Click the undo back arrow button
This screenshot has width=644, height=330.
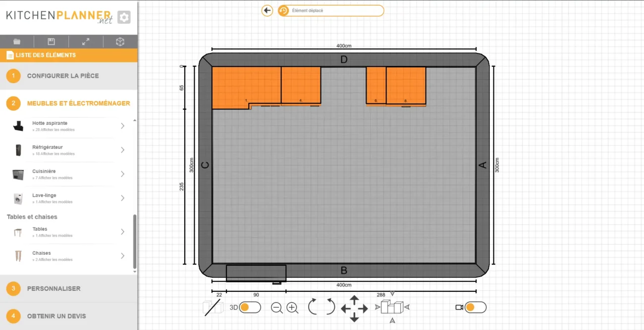[267, 10]
